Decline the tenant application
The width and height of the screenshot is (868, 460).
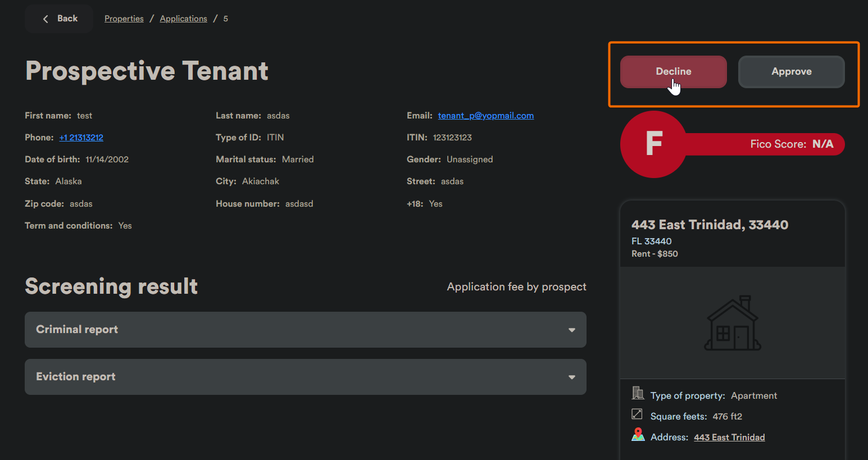click(x=673, y=72)
